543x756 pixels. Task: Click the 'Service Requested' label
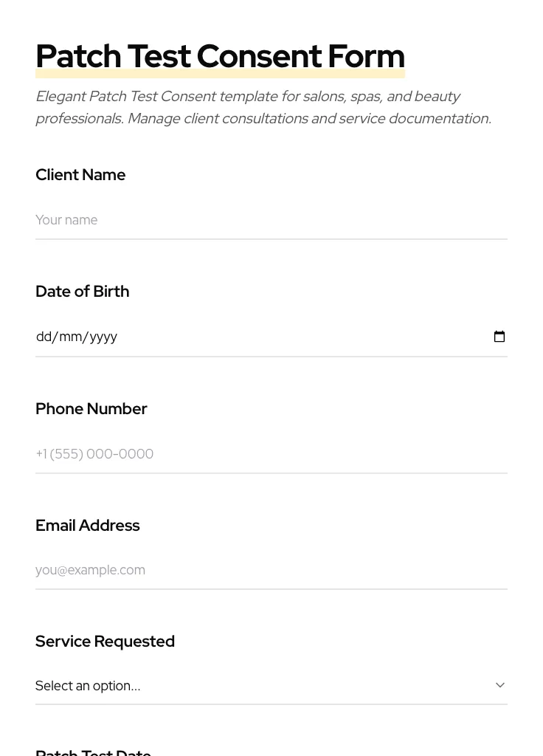point(105,642)
